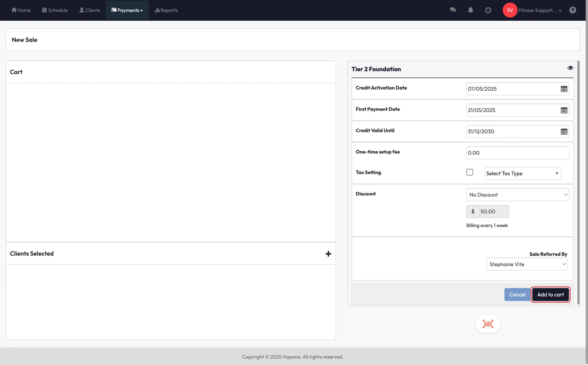
Task: Click the Cancel button
Action: pos(517,294)
